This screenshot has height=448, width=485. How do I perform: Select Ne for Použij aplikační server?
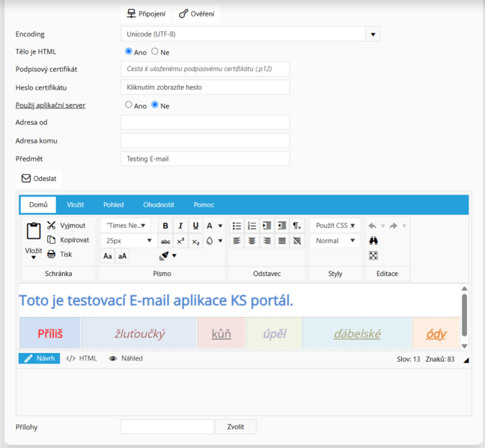pos(155,105)
